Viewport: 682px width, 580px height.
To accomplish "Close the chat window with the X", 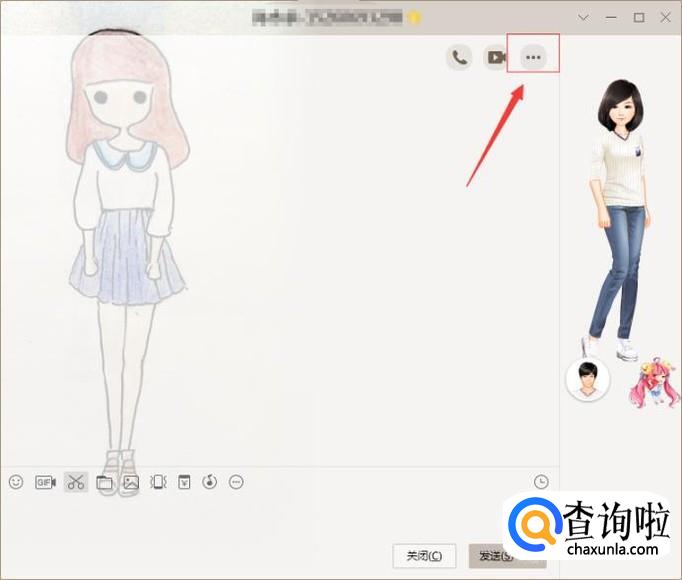I will tap(665, 18).
